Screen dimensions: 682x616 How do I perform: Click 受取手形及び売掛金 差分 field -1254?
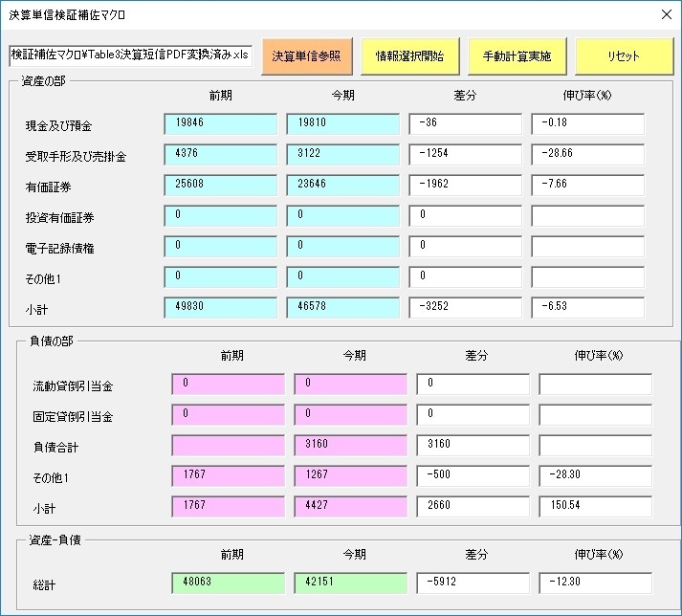pos(466,155)
